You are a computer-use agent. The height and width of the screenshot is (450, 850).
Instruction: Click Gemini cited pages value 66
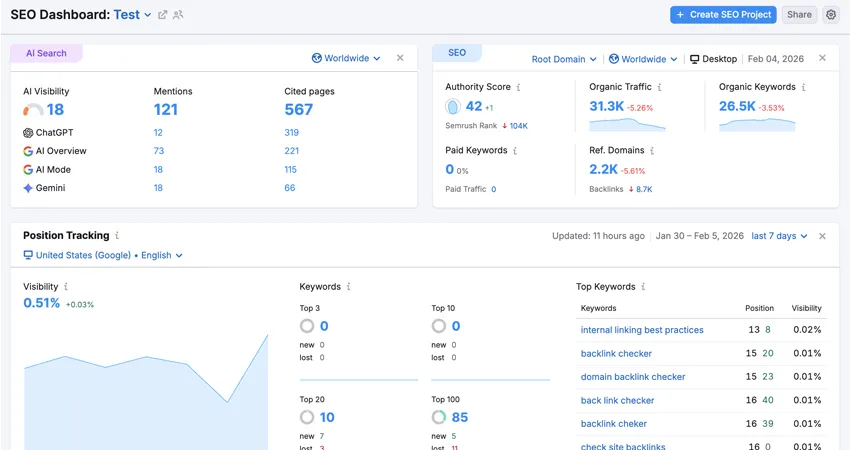coord(289,188)
